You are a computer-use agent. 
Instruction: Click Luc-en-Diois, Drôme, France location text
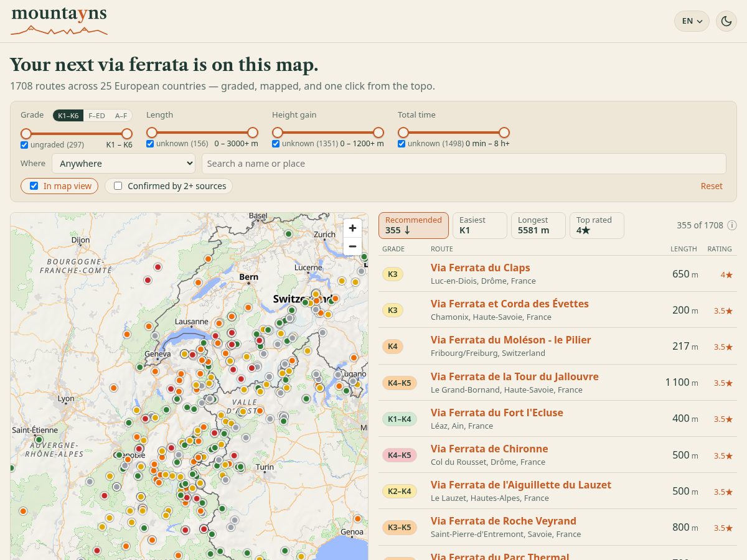click(x=483, y=281)
